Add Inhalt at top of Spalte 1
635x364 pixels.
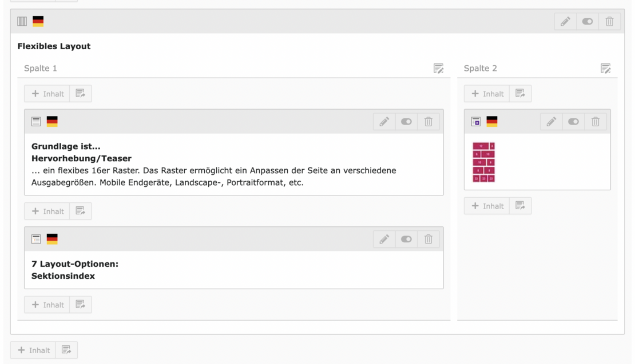(x=47, y=94)
